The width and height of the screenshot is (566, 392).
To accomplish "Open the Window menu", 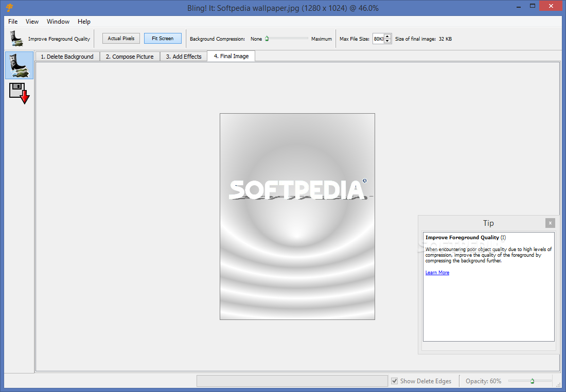I will pos(58,22).
